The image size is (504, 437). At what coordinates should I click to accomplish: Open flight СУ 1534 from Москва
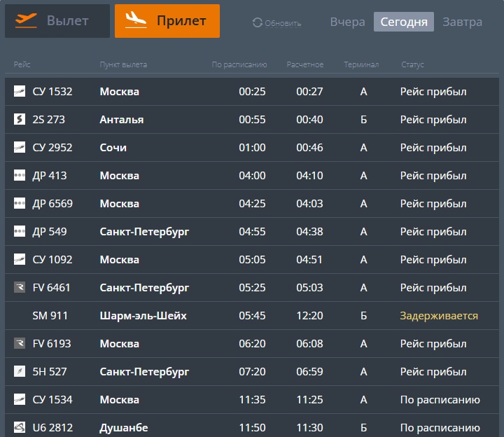(252, 399)
